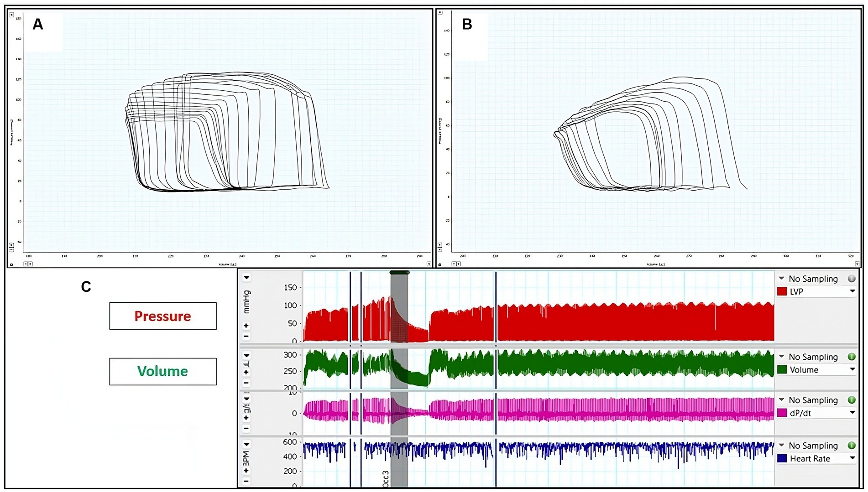Click minus button on Heart Rate BPM axis
Image resolution: width=868 pixels, height=492 pixels.
[246, 481]
